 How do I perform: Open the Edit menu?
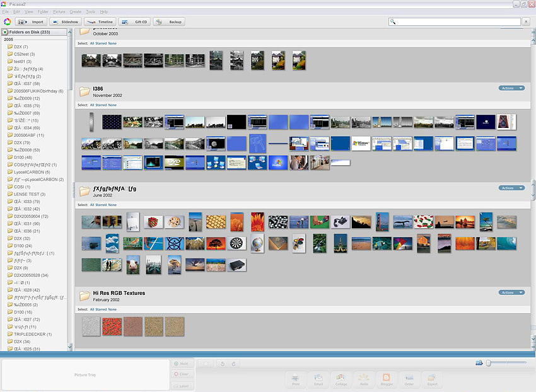coord(16,11)
